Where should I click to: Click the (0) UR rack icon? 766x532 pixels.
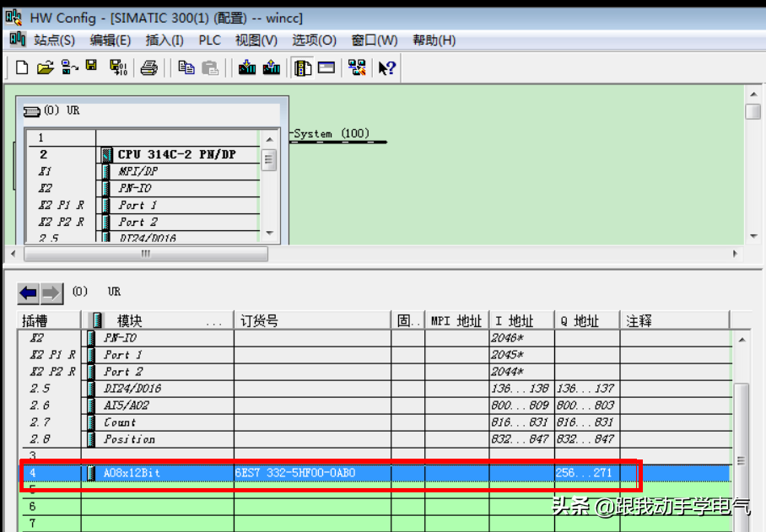click(x=32, y=111)
